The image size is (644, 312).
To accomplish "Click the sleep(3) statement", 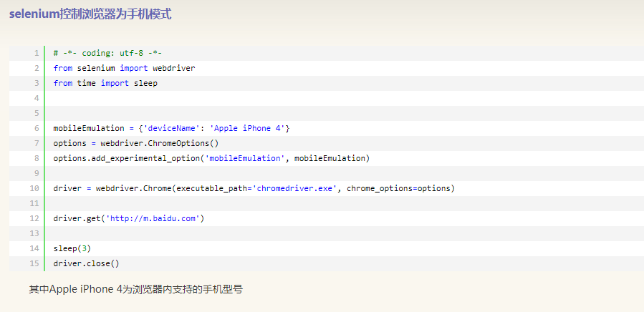I will point(72,248).
